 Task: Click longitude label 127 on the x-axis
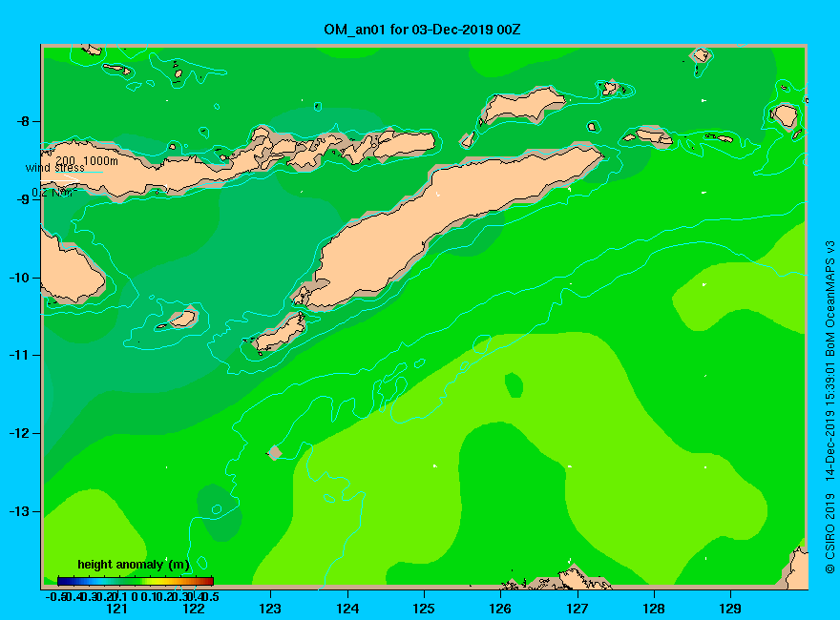click(x=577, y=609)
